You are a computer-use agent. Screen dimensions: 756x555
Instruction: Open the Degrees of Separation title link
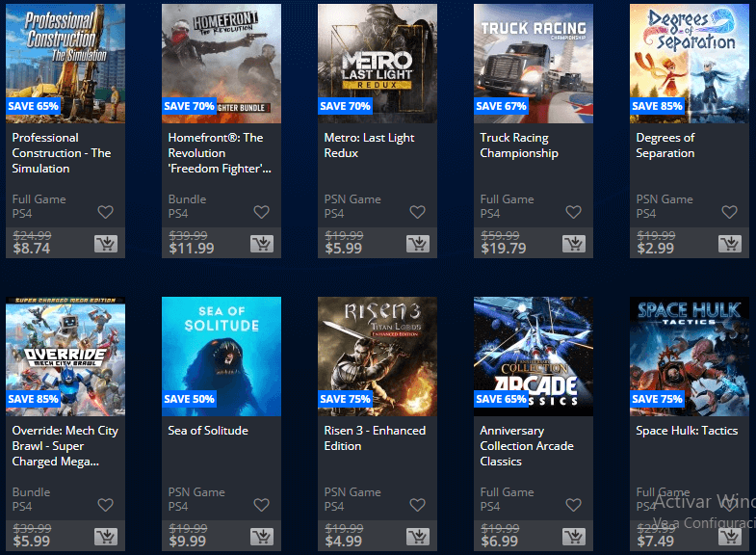pyautogui.click(x=665, y=145)
